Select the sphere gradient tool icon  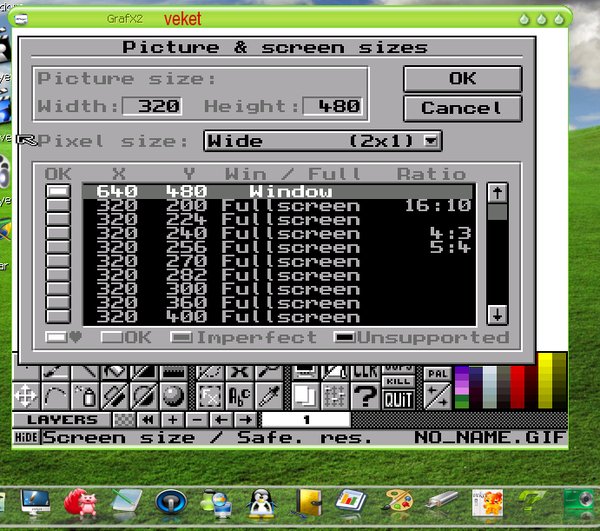point(171,396)
